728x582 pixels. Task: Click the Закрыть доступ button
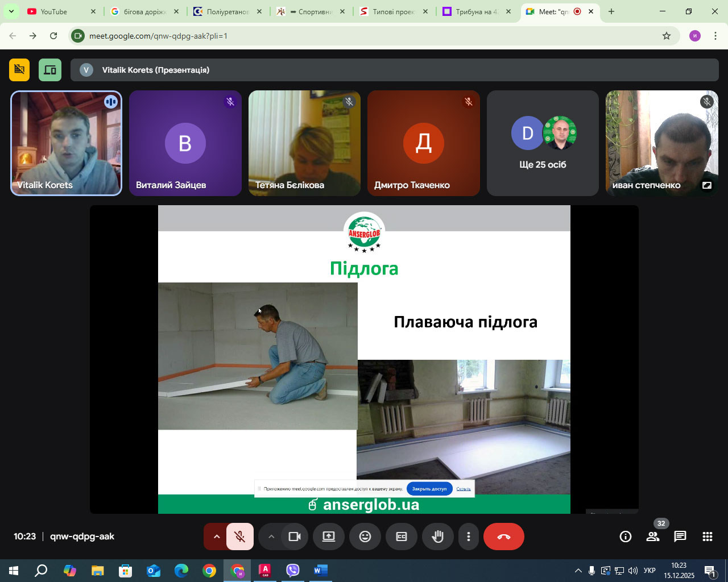[429, 489]
